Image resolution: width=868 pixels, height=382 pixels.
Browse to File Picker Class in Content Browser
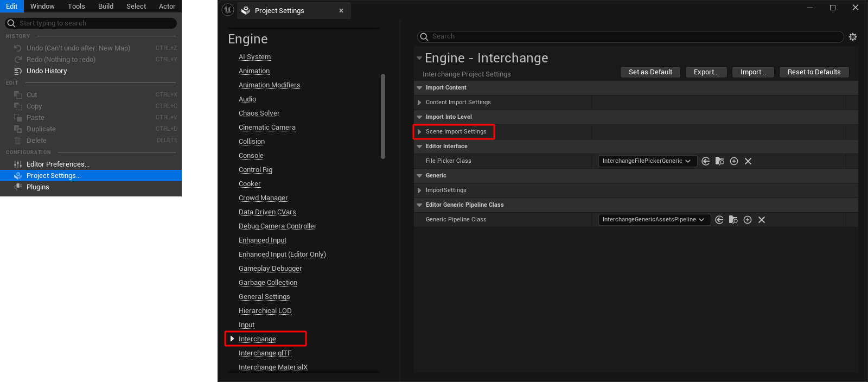pyautogui.click(x=720, y=161)
